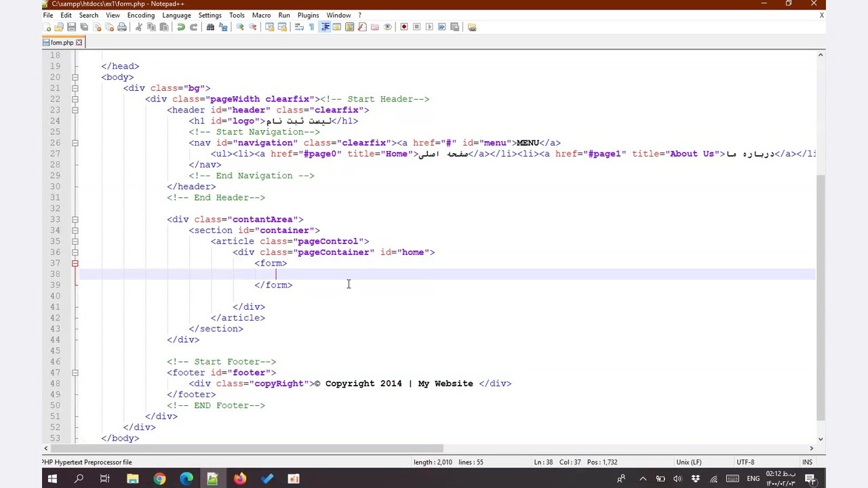The image size is (868, 488).
Task: Open the Windows Start menu
Action: coord(52,479)
